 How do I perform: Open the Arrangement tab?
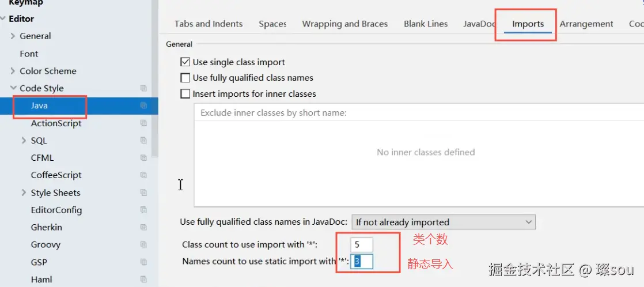point(586,24)
